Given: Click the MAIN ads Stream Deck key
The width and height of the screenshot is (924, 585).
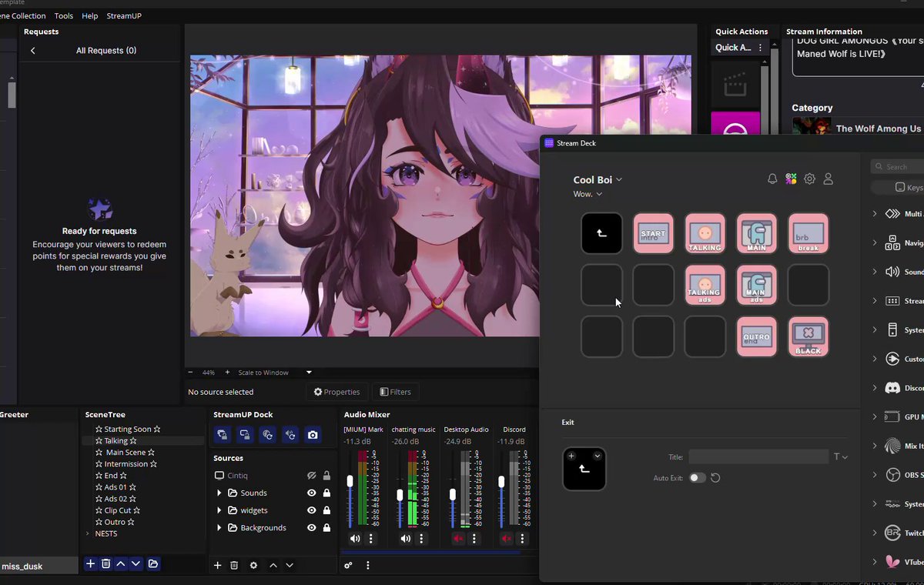Looking at the screenshot, I should coord(757,285).
